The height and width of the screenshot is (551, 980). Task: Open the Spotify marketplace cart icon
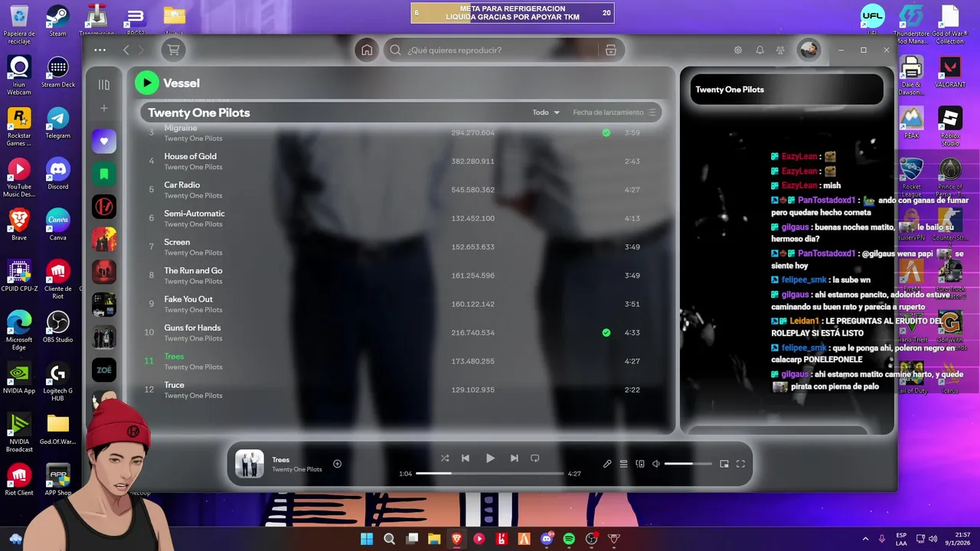tap(174, 51)
